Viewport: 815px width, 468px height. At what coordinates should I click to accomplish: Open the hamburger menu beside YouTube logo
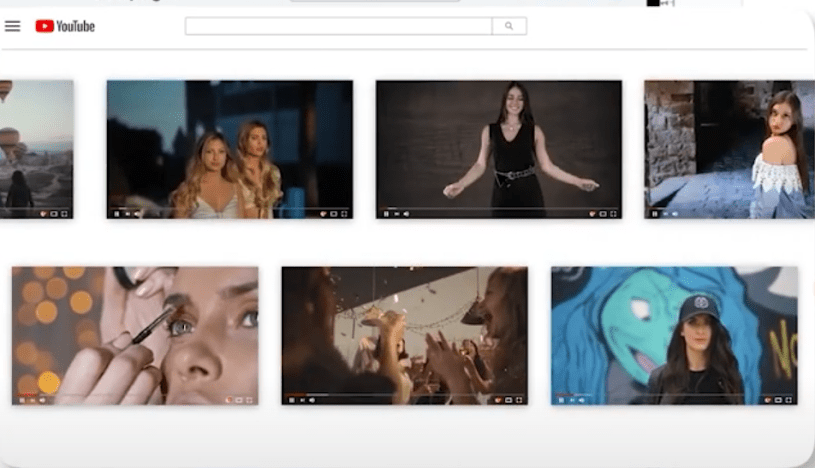(x=12, y=26)
